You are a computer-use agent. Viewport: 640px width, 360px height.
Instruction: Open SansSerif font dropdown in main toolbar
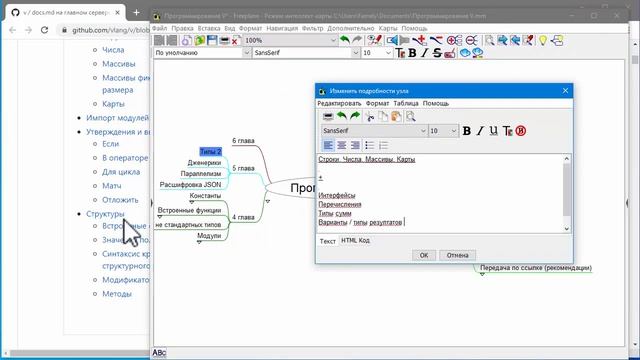click(x=356, y=53)
